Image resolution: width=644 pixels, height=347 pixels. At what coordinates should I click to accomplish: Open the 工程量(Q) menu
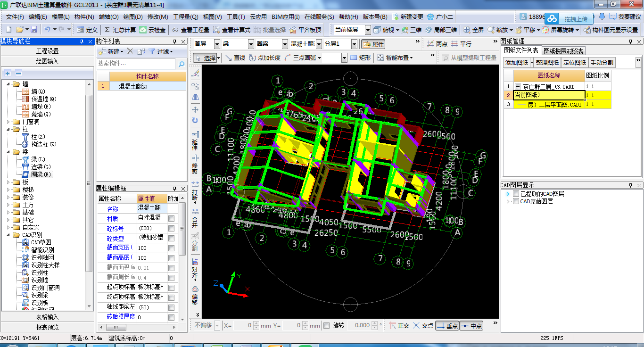tap(186, 17)
